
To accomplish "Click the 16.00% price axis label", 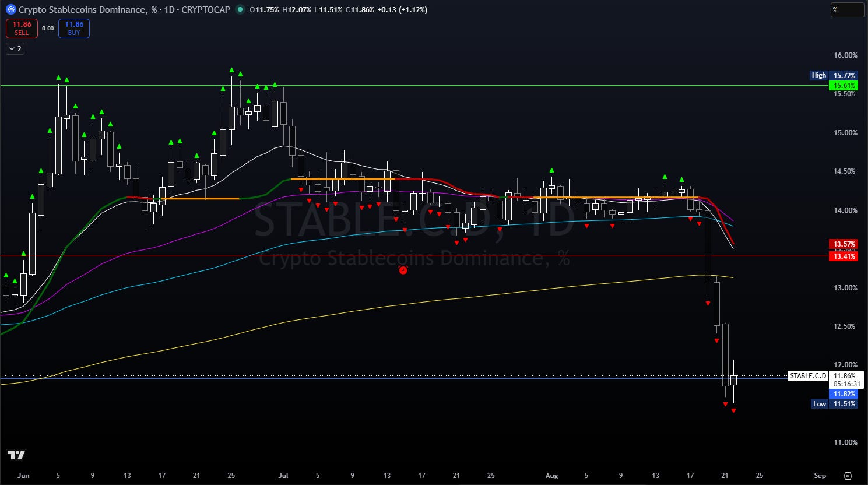I will coord(845,55).
